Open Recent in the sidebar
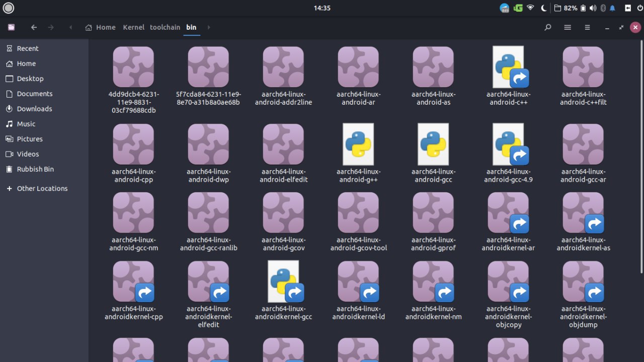Image resolution: width=644 pixels, height=362 pixels. (x=44, y=48)
